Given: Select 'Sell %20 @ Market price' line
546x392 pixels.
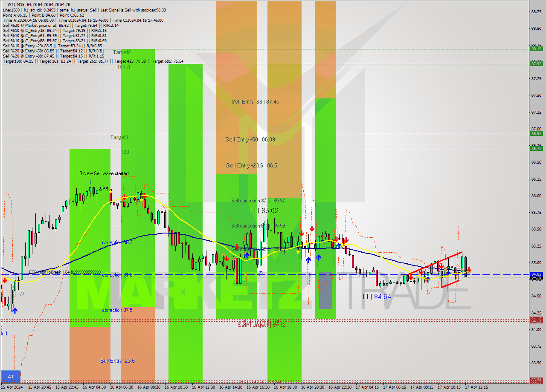Looking at the screenshot, I should pos(61,25).
